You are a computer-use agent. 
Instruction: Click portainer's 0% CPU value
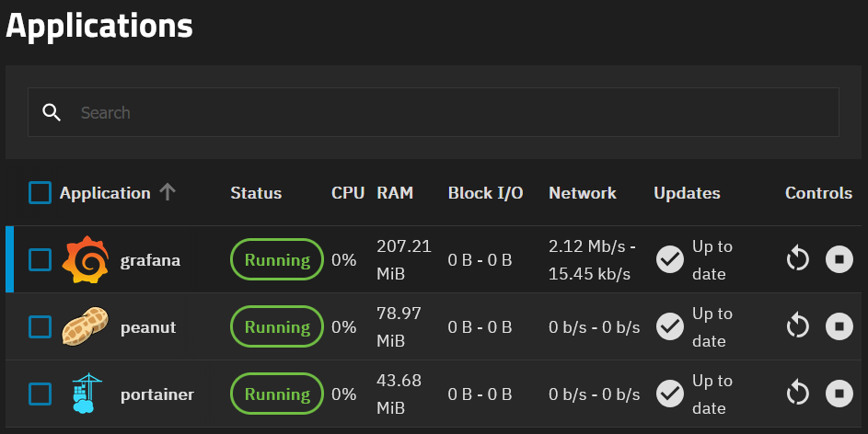[x=343, y=394]
